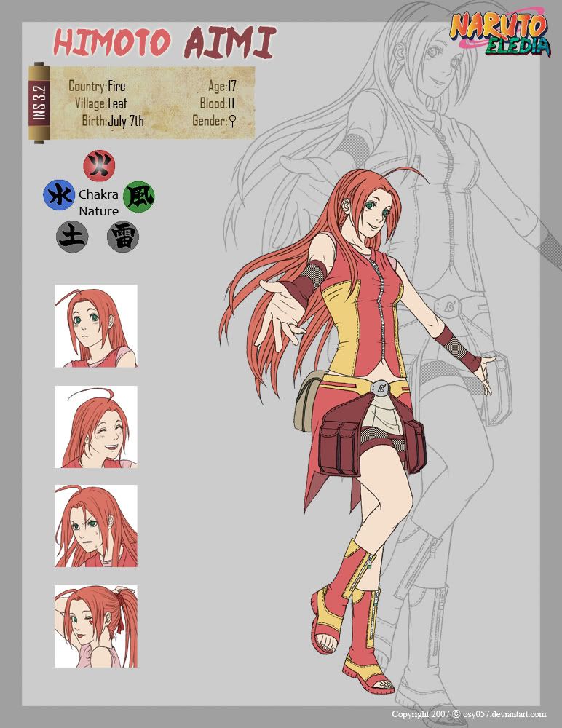
Task: Click the blue Water chakra nature icon
Action: click(58, 195)
